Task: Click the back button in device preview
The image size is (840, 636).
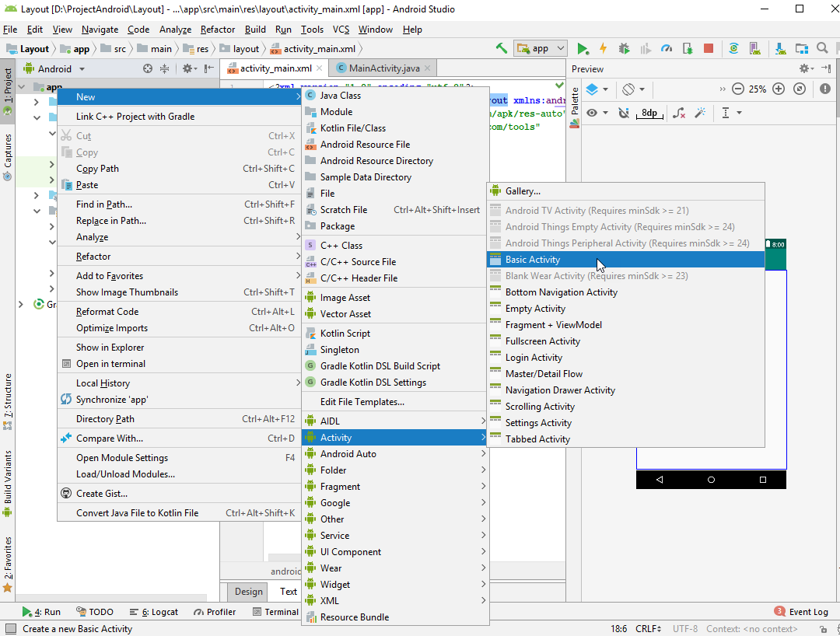Action: coord(660,480)
